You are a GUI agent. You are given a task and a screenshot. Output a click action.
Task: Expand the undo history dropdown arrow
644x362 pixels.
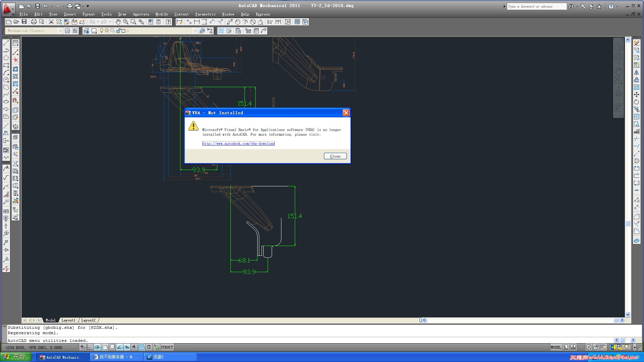coord(98,22)
